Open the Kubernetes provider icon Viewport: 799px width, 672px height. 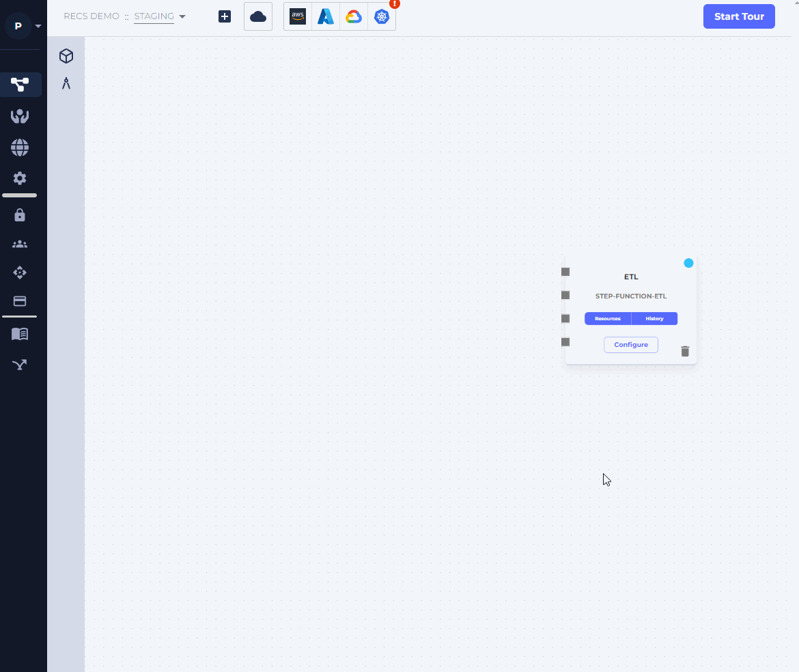coord(382,17)
